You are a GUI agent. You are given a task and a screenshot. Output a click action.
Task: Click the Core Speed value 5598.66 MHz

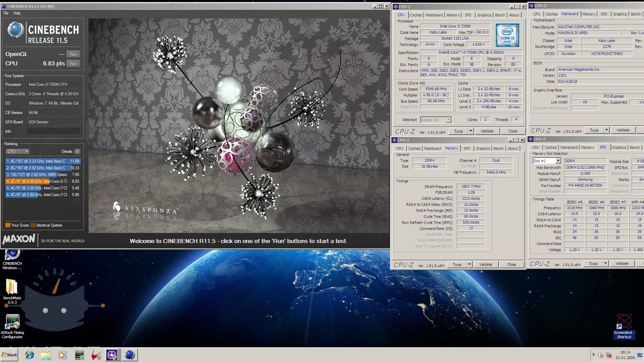436,89
